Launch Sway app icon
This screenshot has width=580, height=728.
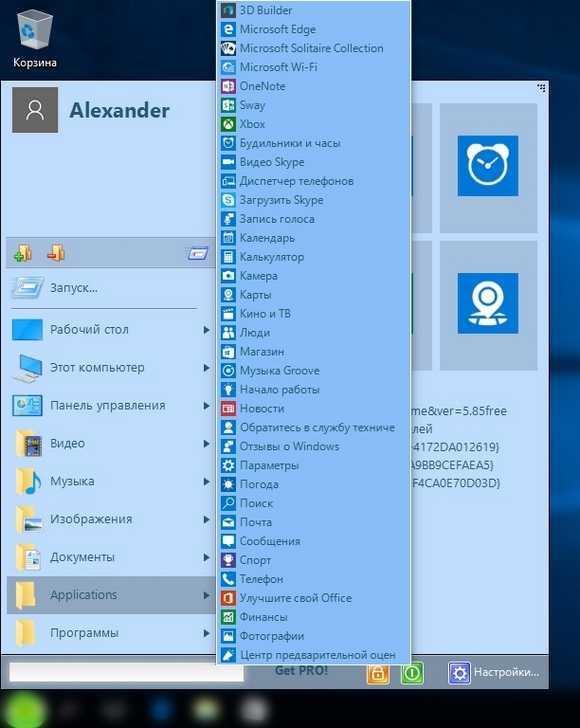228,105
